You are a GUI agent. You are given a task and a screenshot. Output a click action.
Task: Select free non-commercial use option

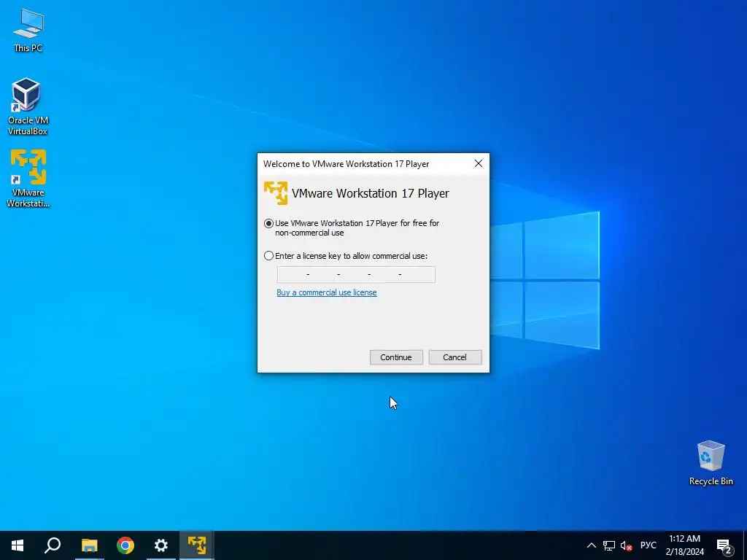coord(268,223)
